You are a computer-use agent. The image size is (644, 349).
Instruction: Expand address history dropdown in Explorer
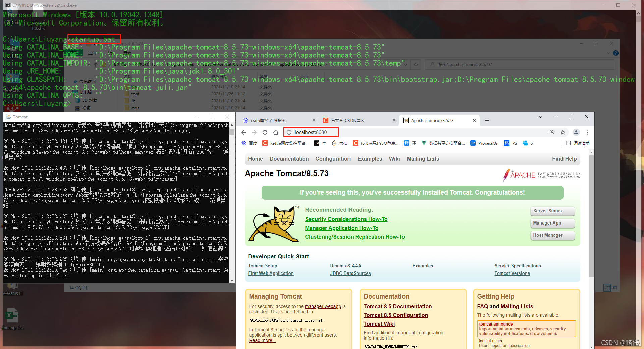405,64
